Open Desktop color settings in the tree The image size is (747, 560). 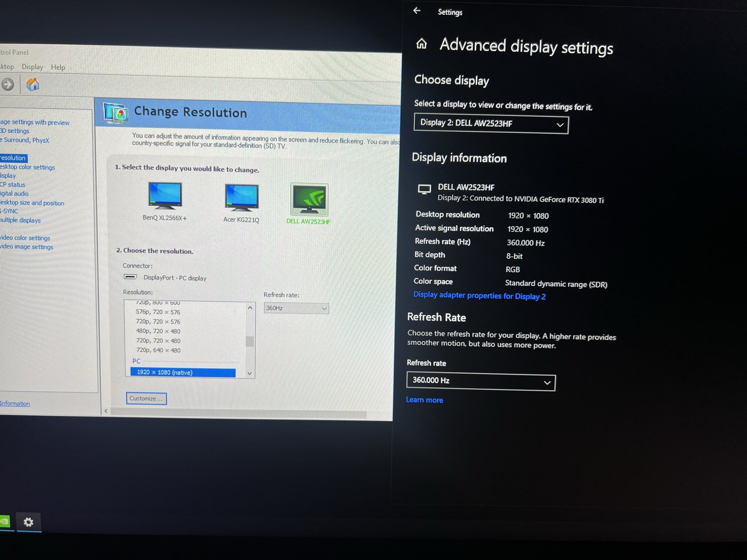tap(28, 167)
